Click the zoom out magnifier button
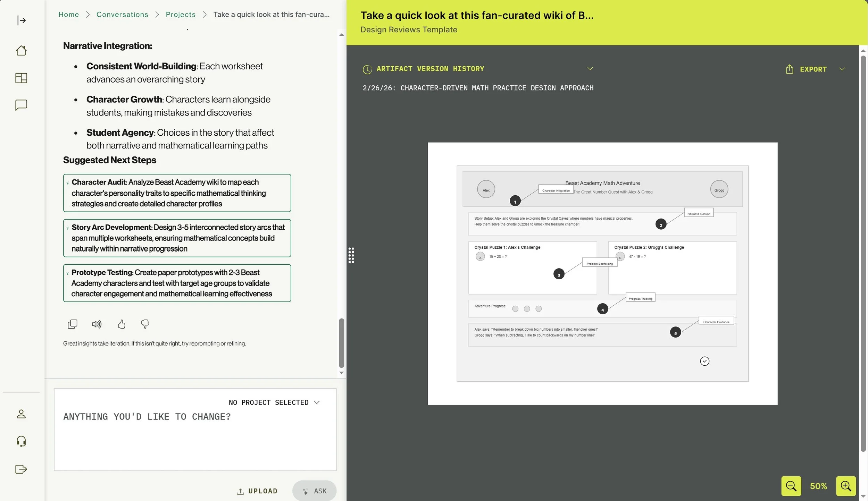868x501 pixels. click(x=791, y=486)
